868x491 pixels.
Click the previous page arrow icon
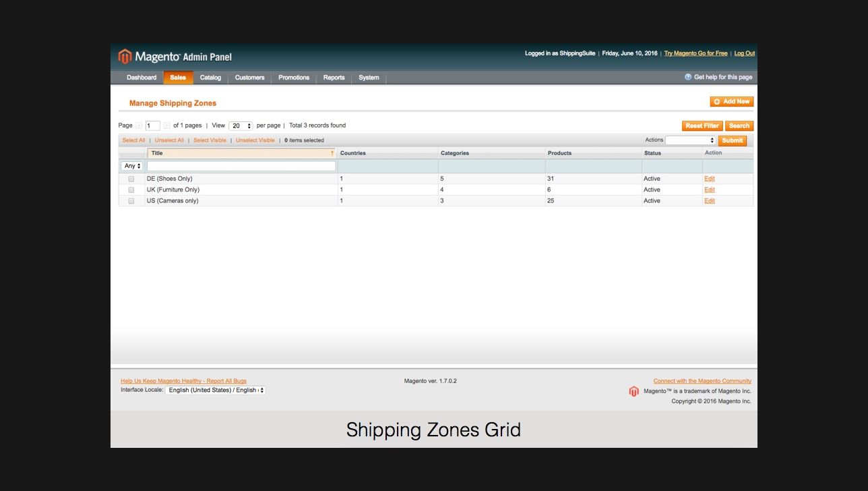pos(139,125)
